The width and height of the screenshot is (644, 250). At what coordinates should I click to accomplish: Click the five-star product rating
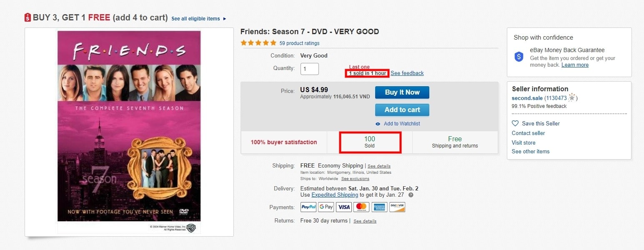pos(258,43)
